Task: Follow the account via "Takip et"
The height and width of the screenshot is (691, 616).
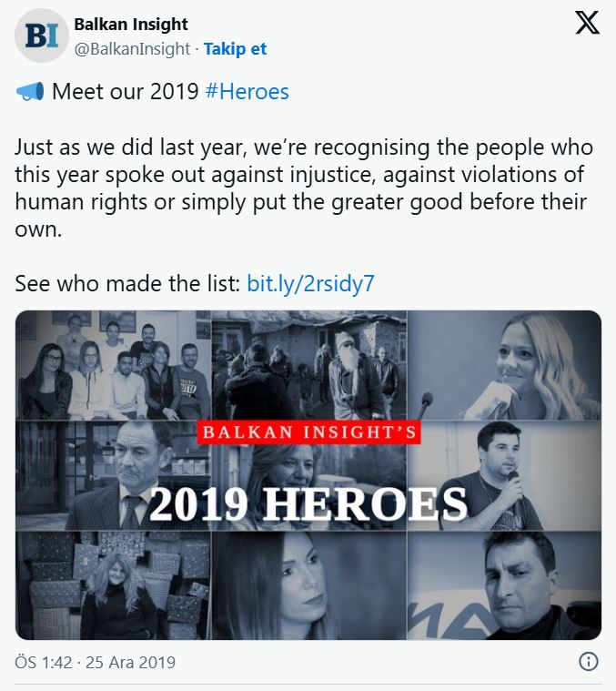Action: [235, 49]
